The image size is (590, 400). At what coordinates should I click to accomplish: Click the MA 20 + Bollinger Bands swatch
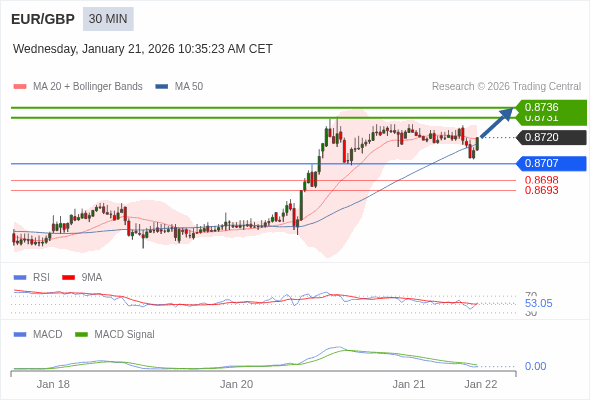pos(20,87)
